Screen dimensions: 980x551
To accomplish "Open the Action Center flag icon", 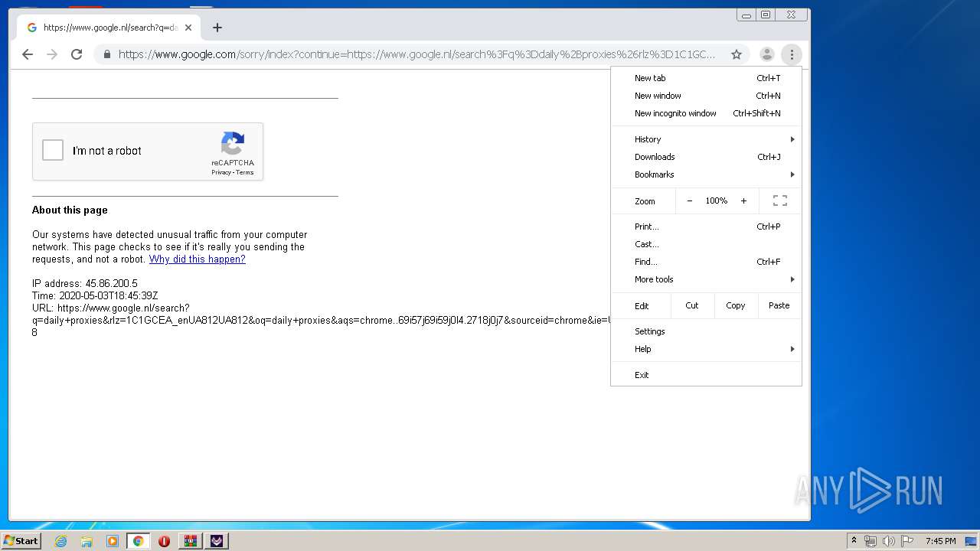I will (x=907, y=541).
